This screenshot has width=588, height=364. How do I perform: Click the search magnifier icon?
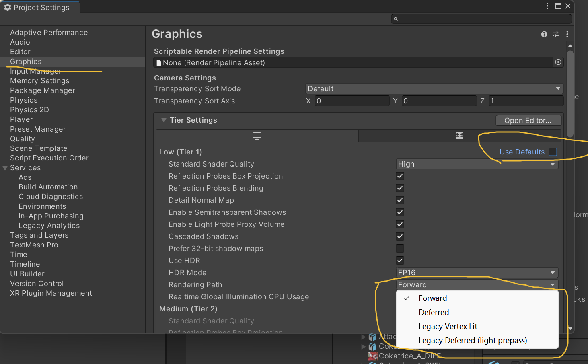(x=396, y=19)
